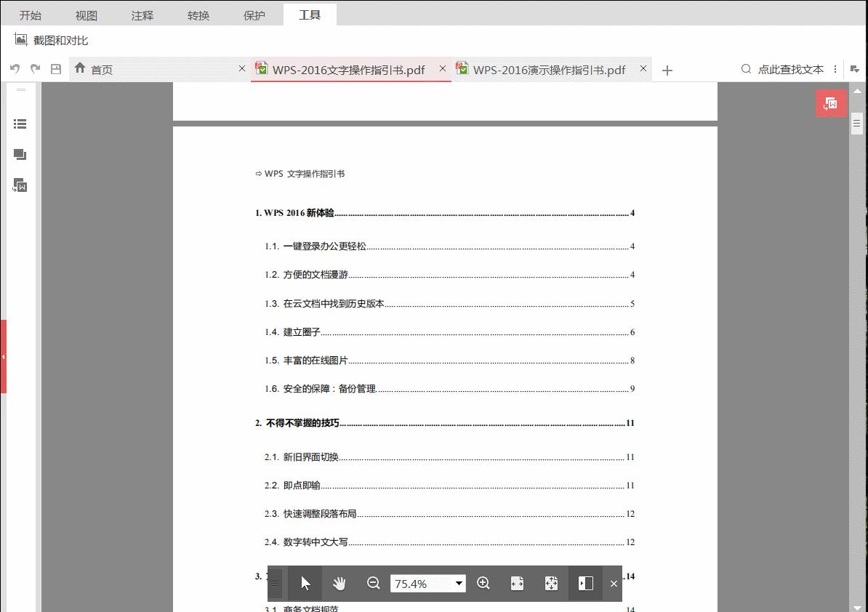
Task: Click the 点此查找文本 search field
Action: 790,69
